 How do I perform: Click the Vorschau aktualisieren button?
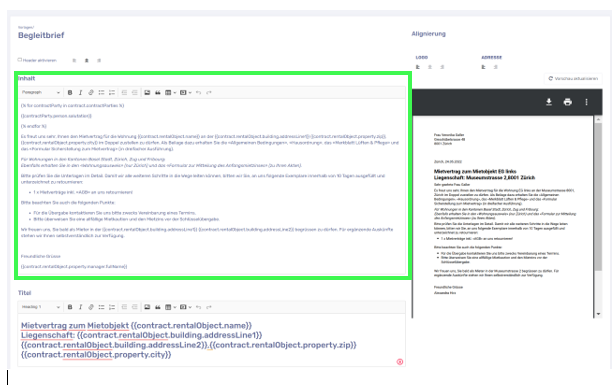(x=573, y=78)
